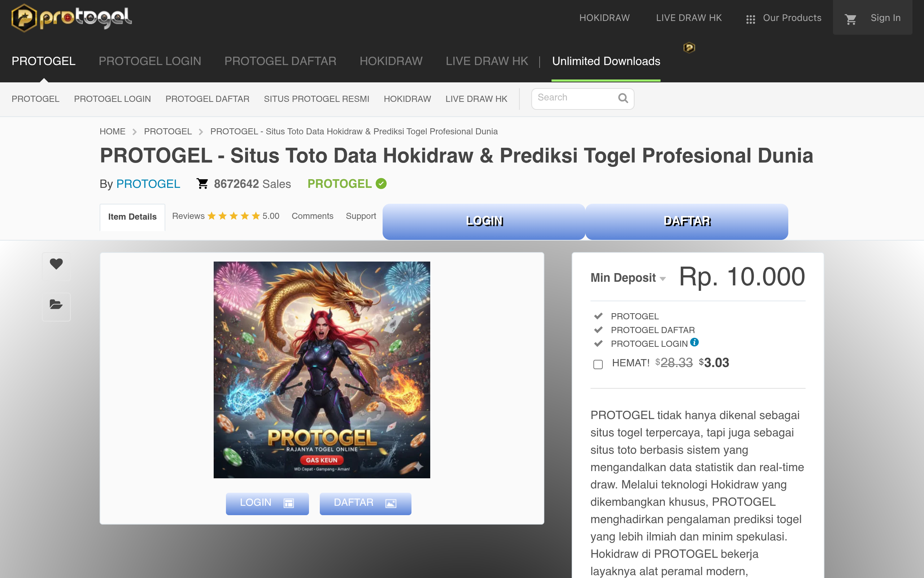
Task: Select HOKIDRAW in the light sub-navigation
Action: point(407,99)
